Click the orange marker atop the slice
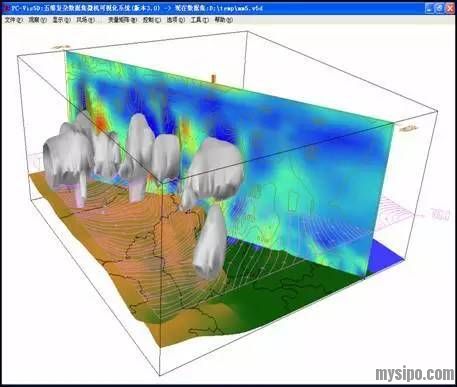Viewport: 457px width, 387px height. (x=213, y=79)
